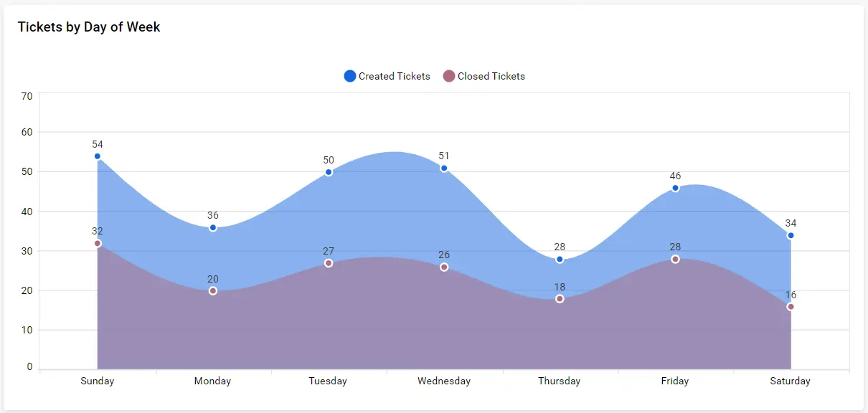Click Sunday's created tickets point (54)
The height and width of the screenshot is (413, 868).
[x=98, y=156]
